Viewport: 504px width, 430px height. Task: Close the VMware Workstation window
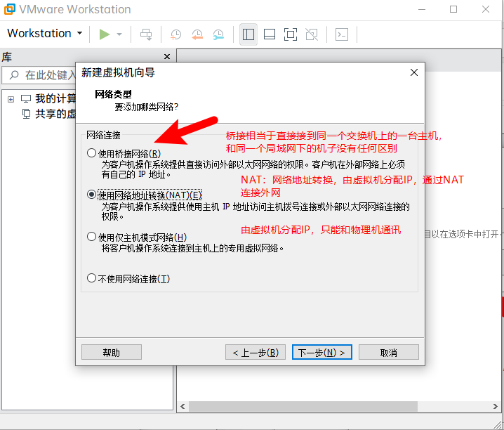point(485,9)
